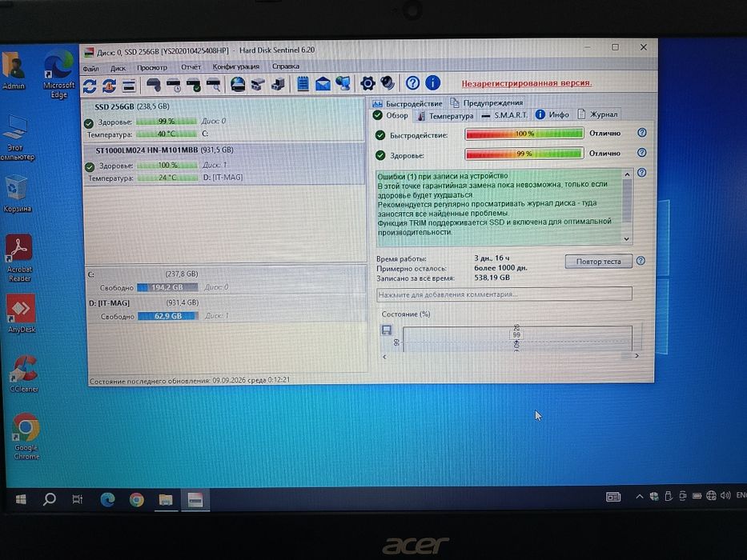
Task: Open Google Chrome desktop shortcut
Action: 26,437
